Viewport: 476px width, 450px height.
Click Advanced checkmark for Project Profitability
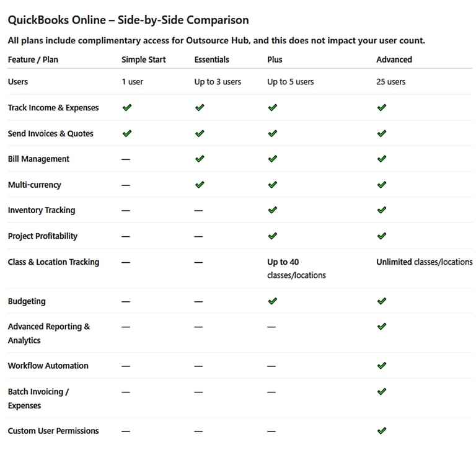382,236
